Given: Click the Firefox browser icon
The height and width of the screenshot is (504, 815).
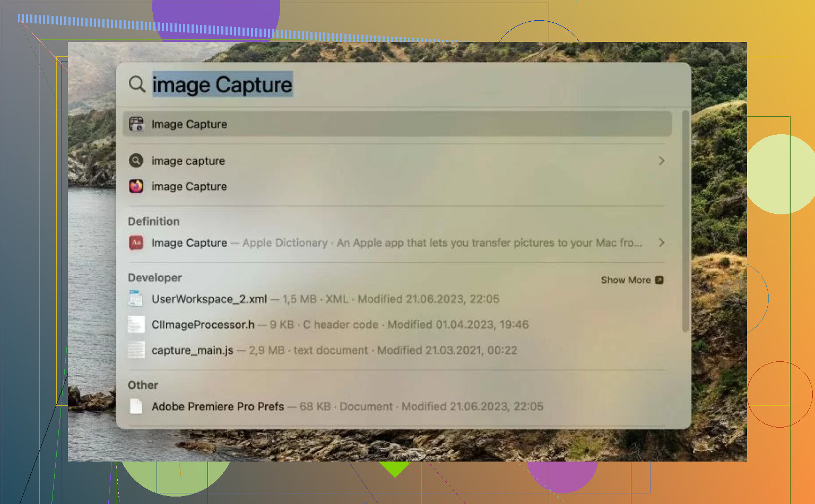Looking at the screenshot, I should pos(136,186).
